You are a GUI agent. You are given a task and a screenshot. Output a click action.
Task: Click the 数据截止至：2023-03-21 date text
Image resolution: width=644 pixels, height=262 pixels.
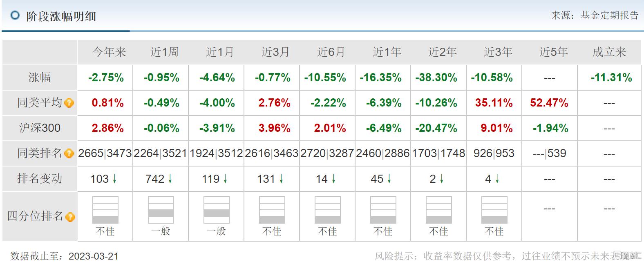click(x=65, y=256)
